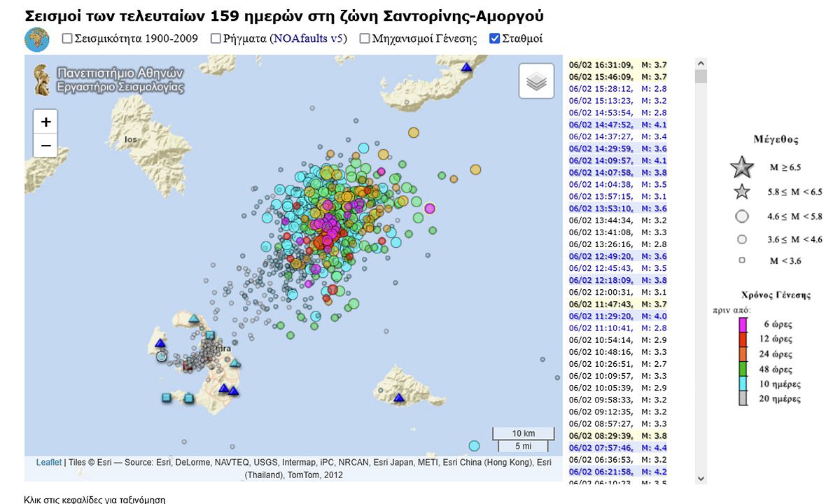This screenshot has width=840, height=504.
Task: Click the blue triangle station on Anafi island
Action: click(398, 398)
